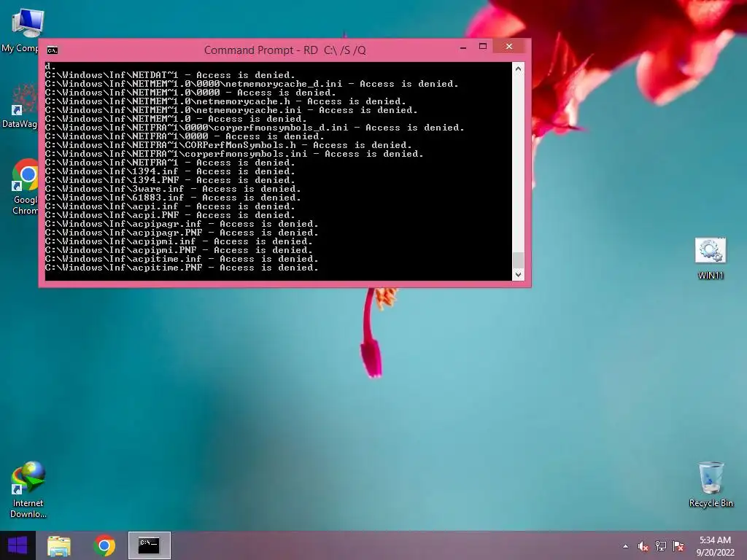The height and width of the screenshot is (560, 747).
Task: Click the console scrollbar thumb
Action: pos(519,260)
